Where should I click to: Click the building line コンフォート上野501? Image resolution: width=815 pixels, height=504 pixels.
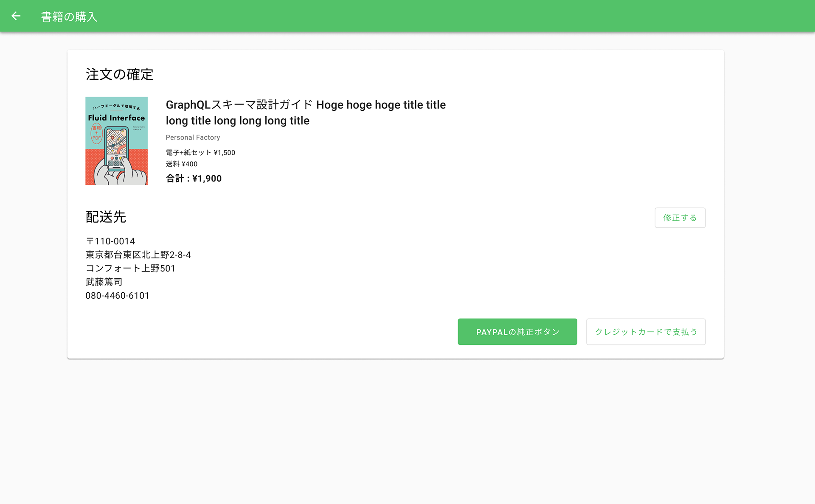click(x=130, y=269)
